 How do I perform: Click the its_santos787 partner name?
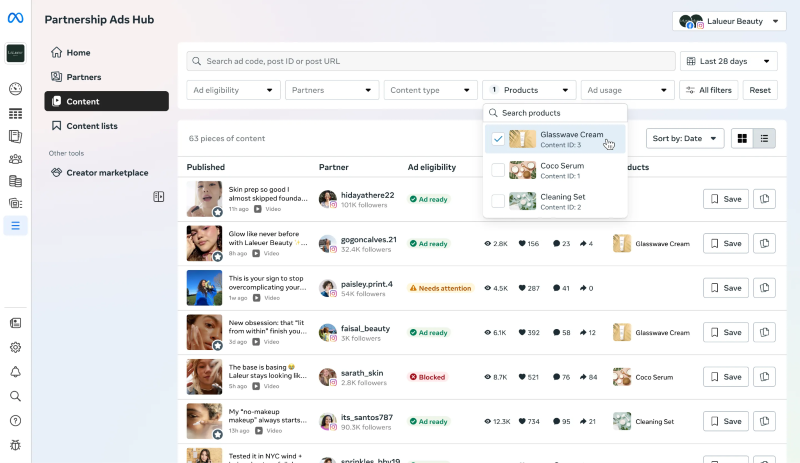pos(367,417)
